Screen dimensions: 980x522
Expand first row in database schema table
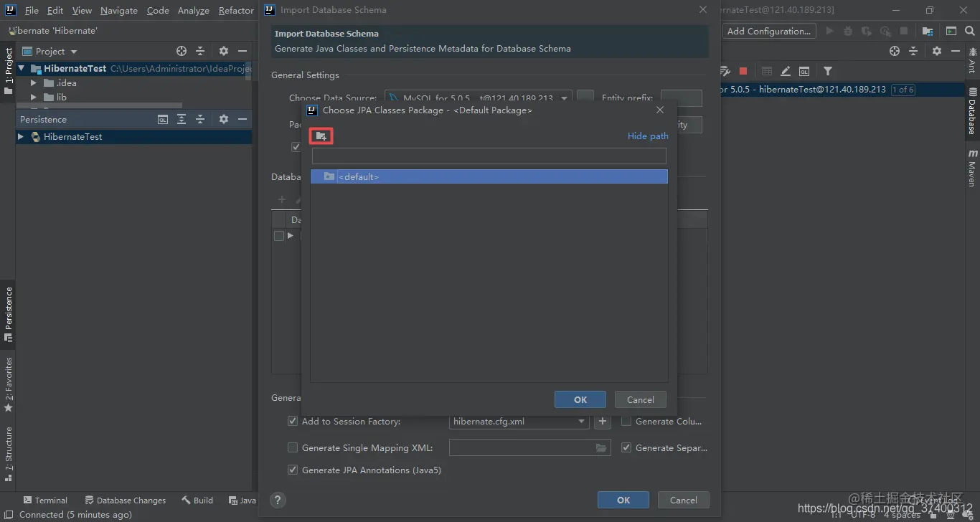[x=291, y=236]
